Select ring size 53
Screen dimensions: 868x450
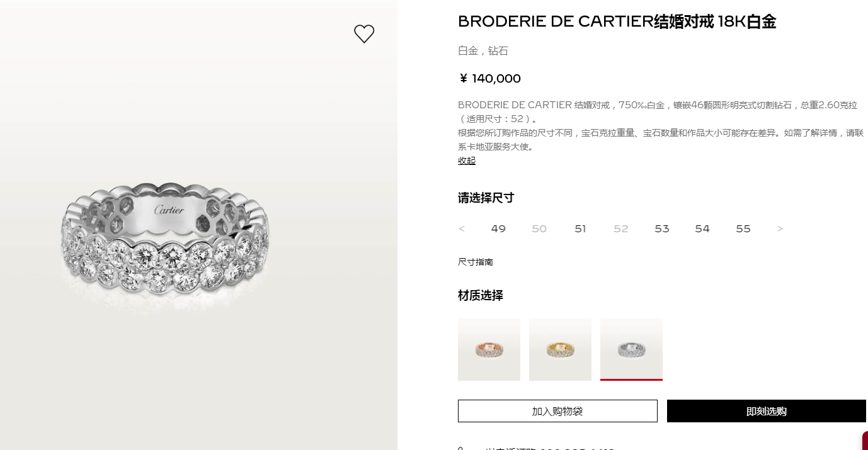pos(661,229)
